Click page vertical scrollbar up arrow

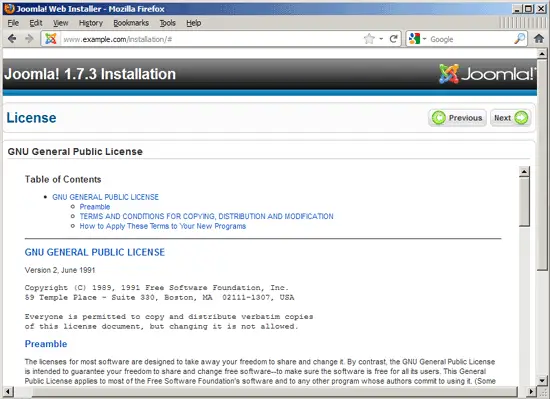[542, 54]
